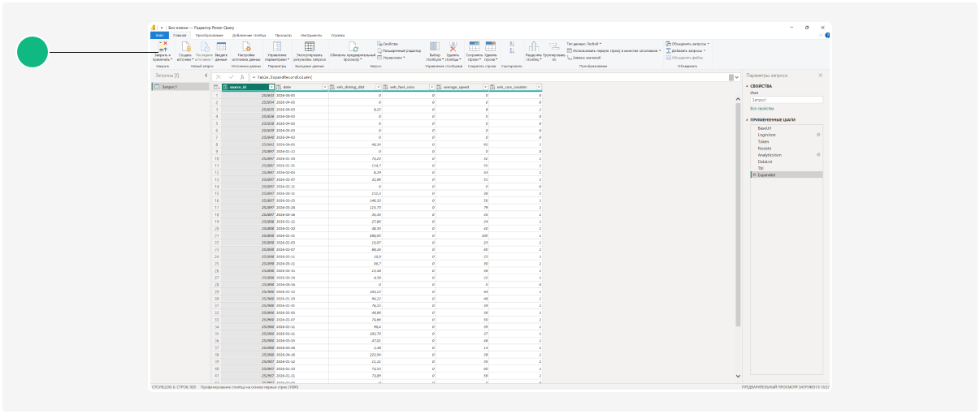The height and width of the screenshot is (414, 980).
Task: Switch to the Преобразование tab
Action: (209, 36)
